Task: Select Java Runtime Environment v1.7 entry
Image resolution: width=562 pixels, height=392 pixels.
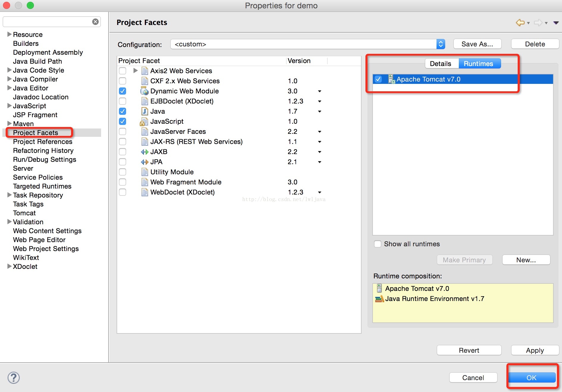Action: 435,299
